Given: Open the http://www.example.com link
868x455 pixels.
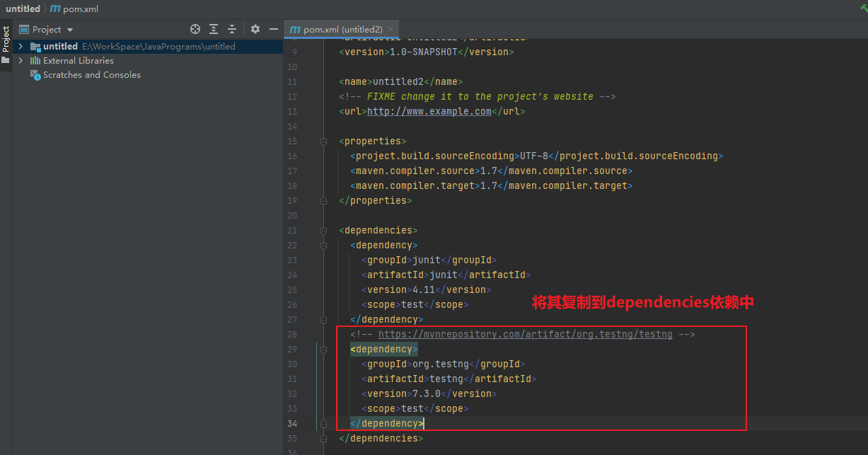Looking at the screenshot, I should tap(429, 112).
